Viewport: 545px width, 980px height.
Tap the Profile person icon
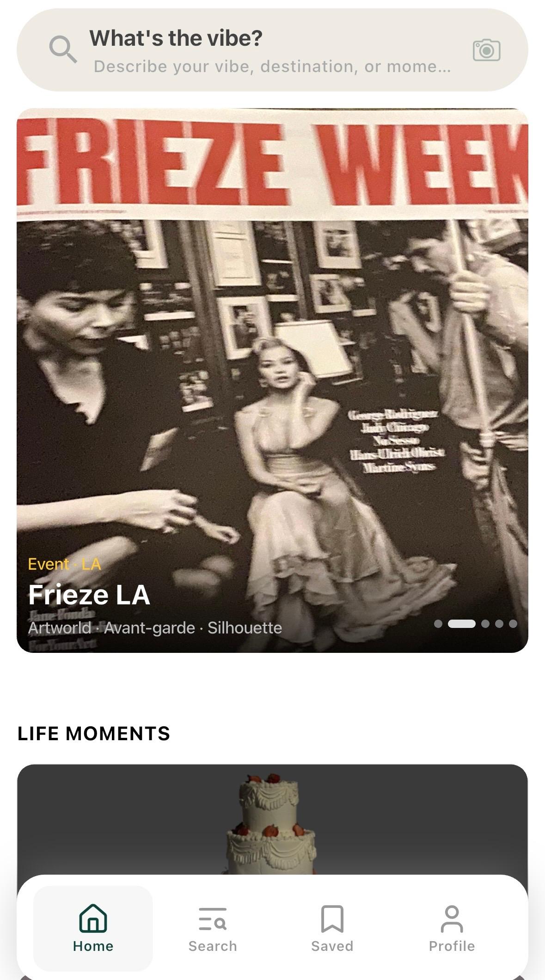(452, 919)
